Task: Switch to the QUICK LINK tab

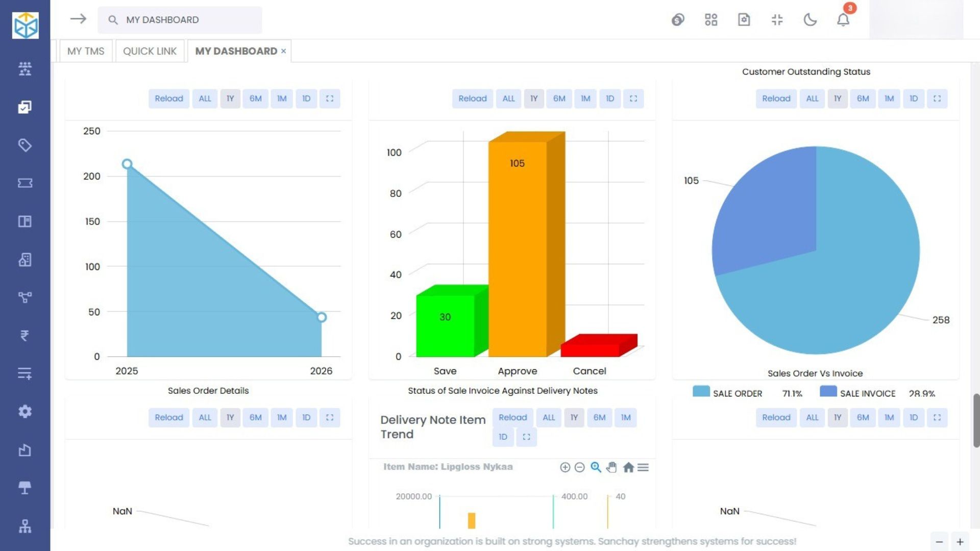Action: [x=150, y=51]
